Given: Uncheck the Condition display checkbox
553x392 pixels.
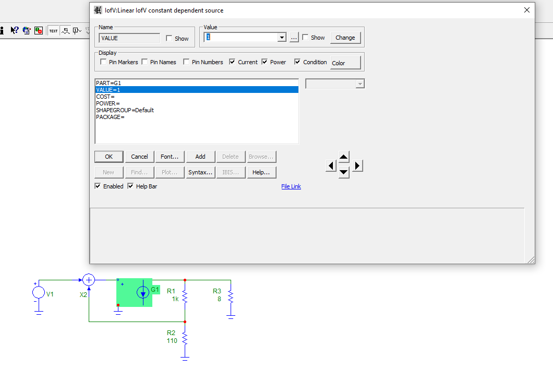Looking at the screenshot, I should pos(297,62).
